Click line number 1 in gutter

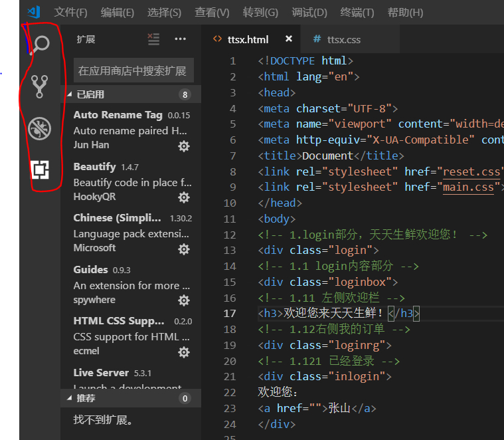click(x=232, y=60)
